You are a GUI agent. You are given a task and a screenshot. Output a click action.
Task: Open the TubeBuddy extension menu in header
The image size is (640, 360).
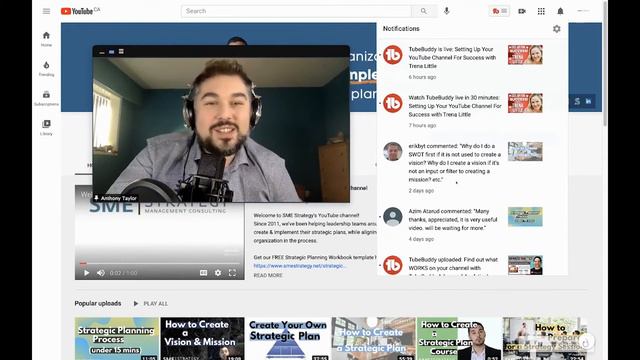pyautogui.click(x=500, y=11)
